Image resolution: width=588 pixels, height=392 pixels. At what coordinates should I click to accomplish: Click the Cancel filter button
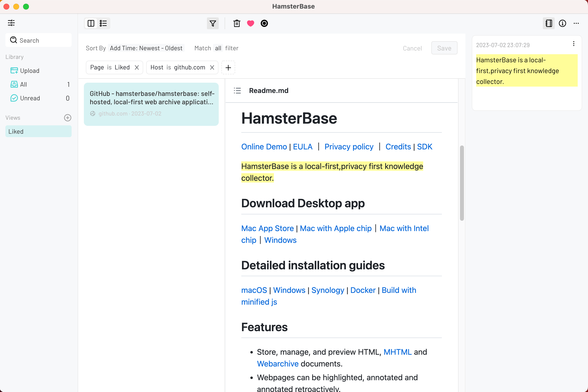pos(412,48)
